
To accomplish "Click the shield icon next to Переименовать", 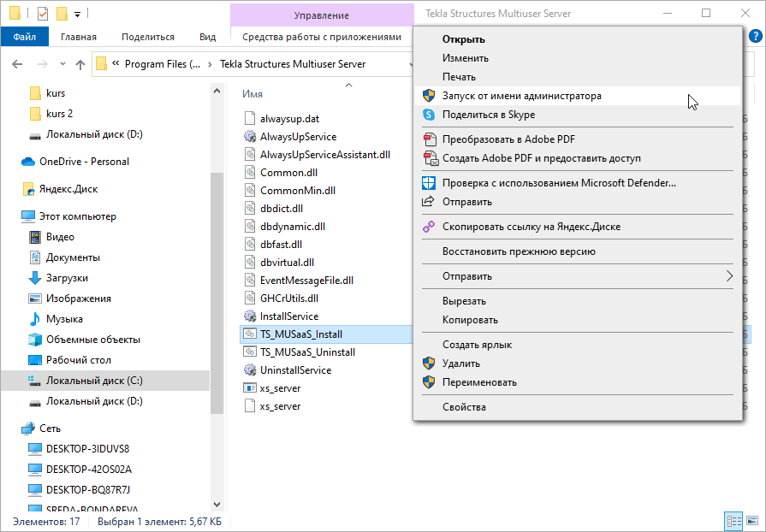I will tap(429, 382).
